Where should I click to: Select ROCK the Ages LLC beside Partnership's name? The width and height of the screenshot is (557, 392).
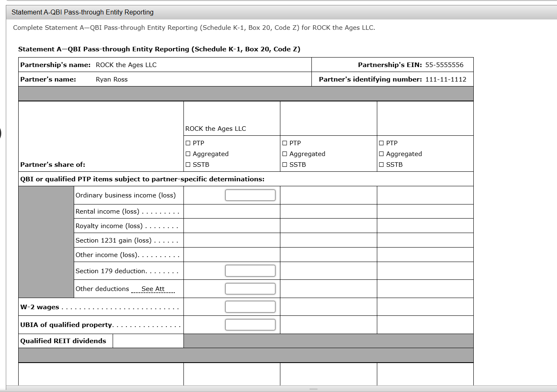(126, 65)
